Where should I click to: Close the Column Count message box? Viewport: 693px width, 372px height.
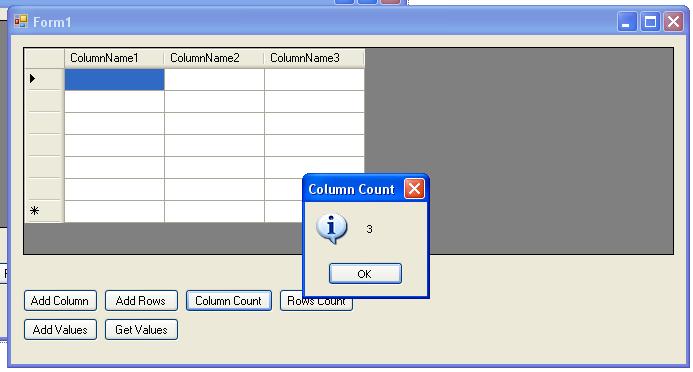(414, 189)
